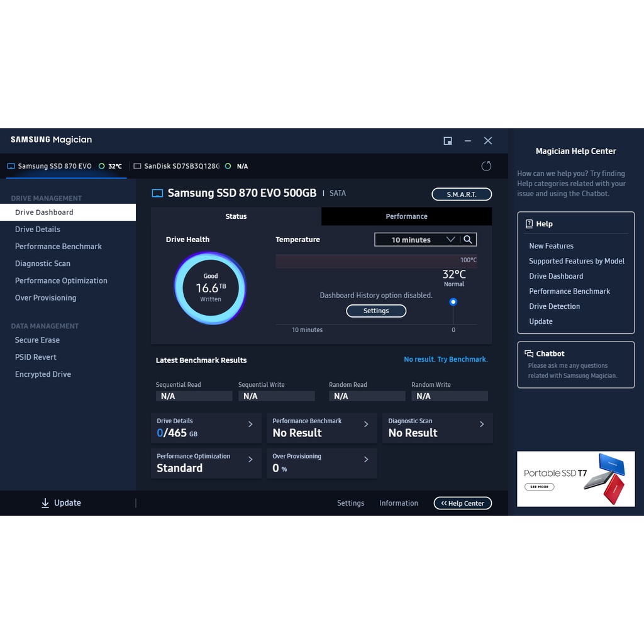Select the Samsung SSD 870 EVO drive tab
Image resolution: width=644 pixels, height=644 pixels.
[x=65, y=166]
